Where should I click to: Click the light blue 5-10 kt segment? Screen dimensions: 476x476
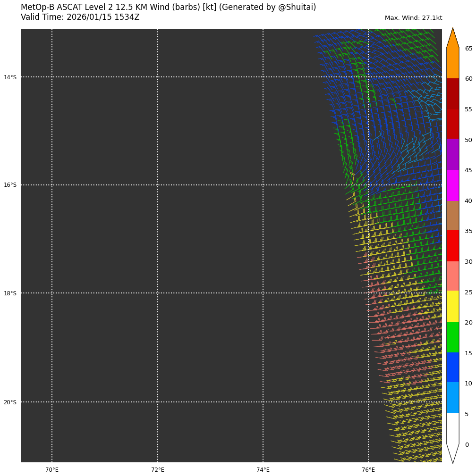click(x=452, y=398)
